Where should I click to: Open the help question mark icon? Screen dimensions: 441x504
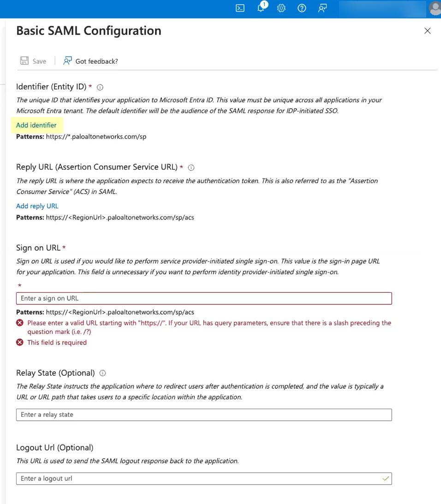point(302,8)
